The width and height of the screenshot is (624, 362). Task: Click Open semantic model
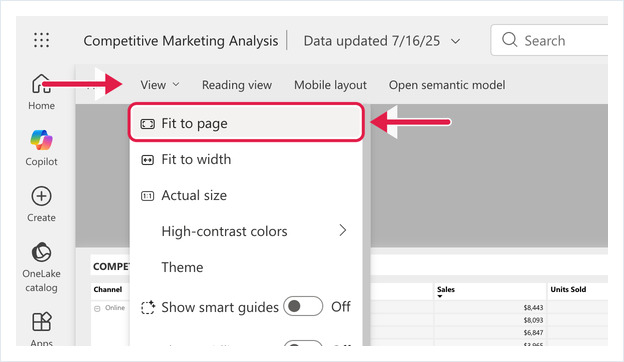447,85
